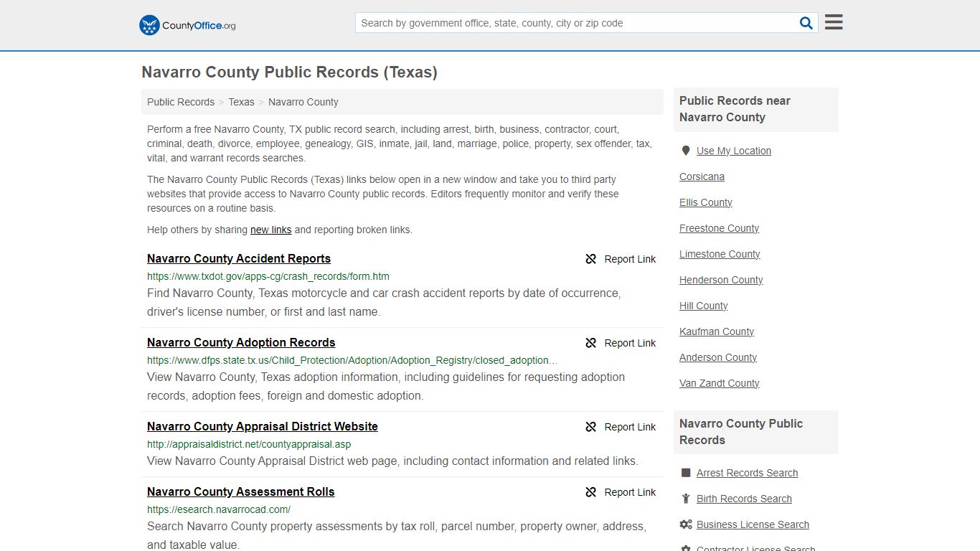The height and width of the screenshot is (551, 980).
Task: Open Business License Search
Action: [x=753, y=524]
